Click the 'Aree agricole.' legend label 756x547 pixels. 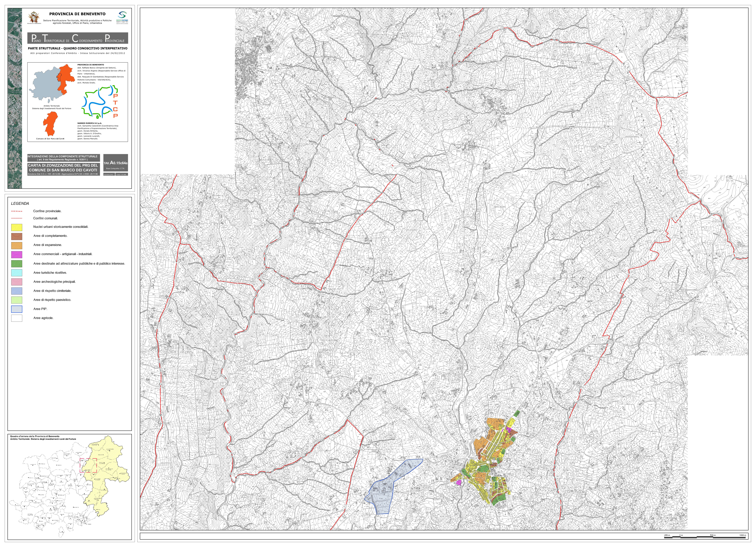[43, 318]
